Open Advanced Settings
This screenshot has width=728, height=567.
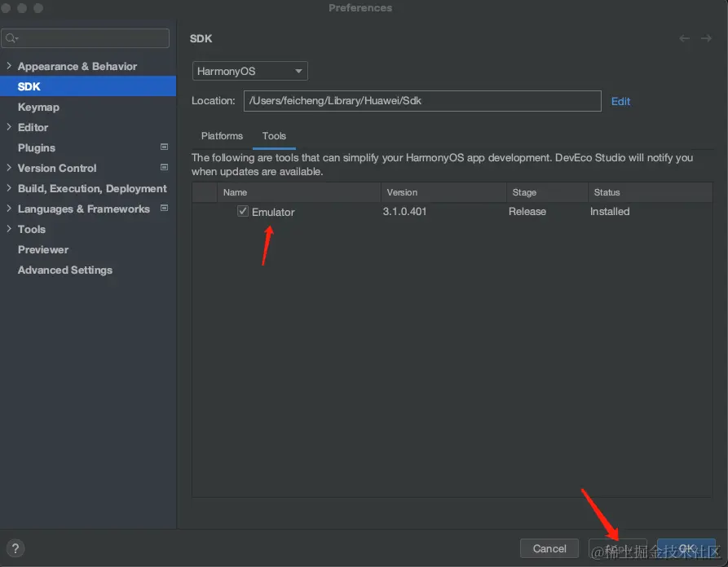tap(65, 270)
